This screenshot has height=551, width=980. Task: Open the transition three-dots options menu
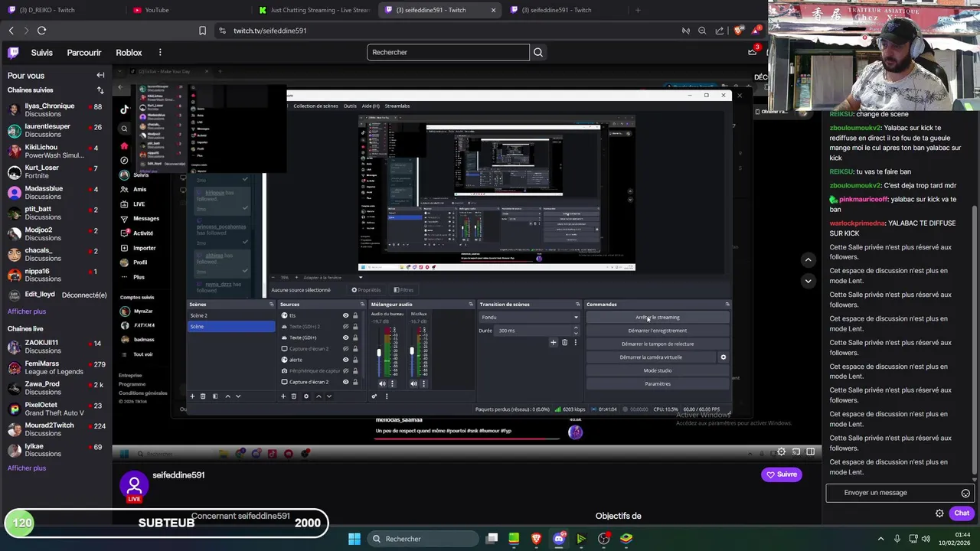tap(575, 342)
